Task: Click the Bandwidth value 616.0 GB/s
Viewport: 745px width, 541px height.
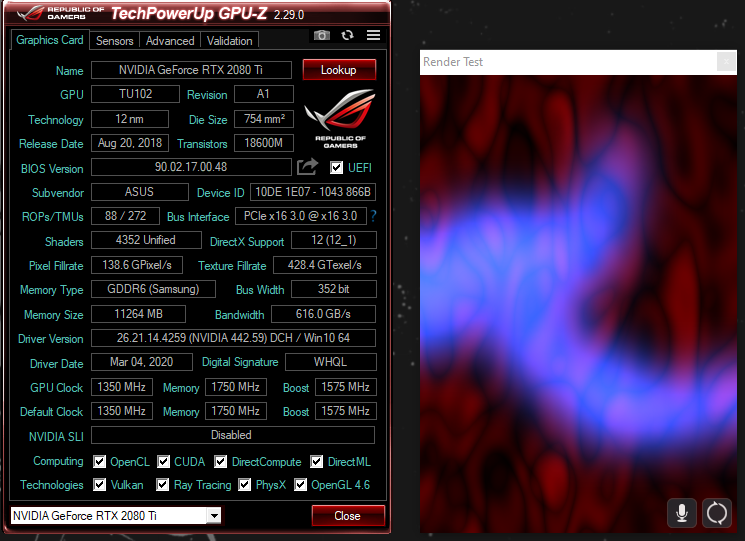Action: coord(324,314)
